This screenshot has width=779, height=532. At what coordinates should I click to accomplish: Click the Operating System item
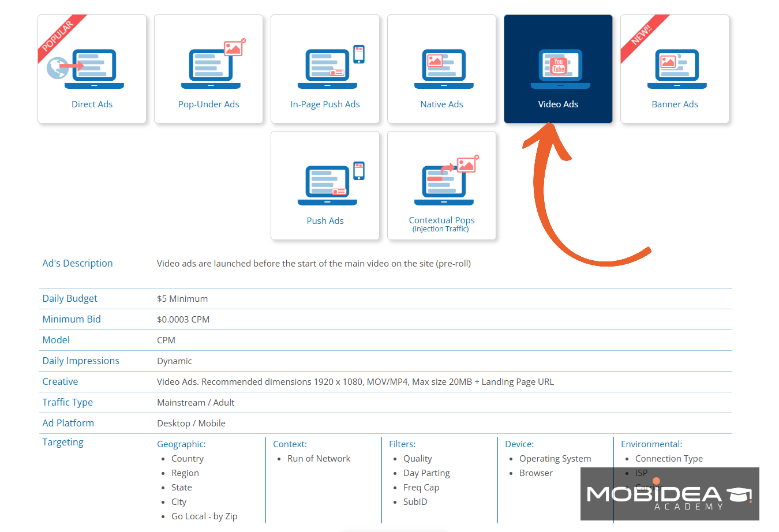pos(555,459)
